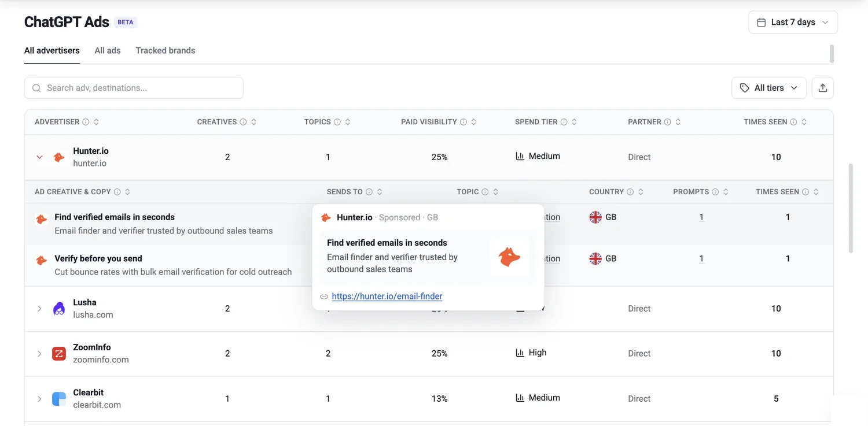
Task: Collapse the Hunter.io advertiser row
Action: 39,157
